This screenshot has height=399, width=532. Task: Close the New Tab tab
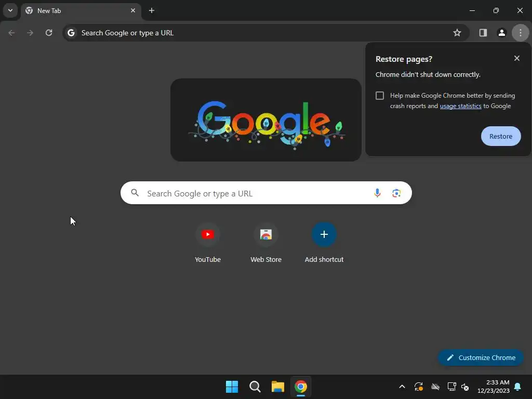point(133,10)
